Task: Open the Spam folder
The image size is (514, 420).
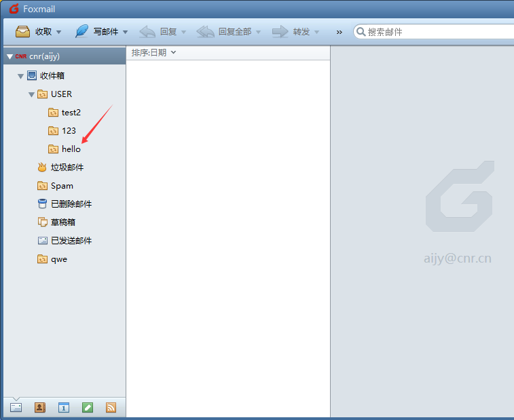Action: coord(62,186)
